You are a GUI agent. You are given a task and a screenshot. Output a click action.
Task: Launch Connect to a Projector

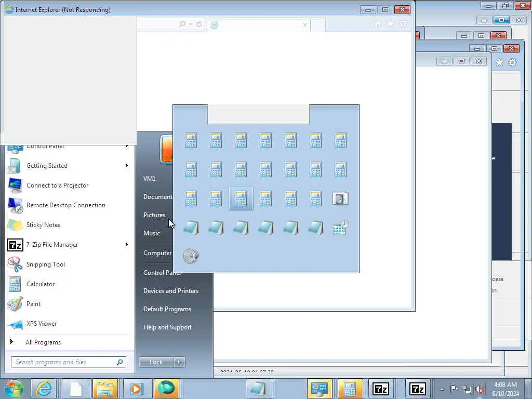[x=57, y=185]
